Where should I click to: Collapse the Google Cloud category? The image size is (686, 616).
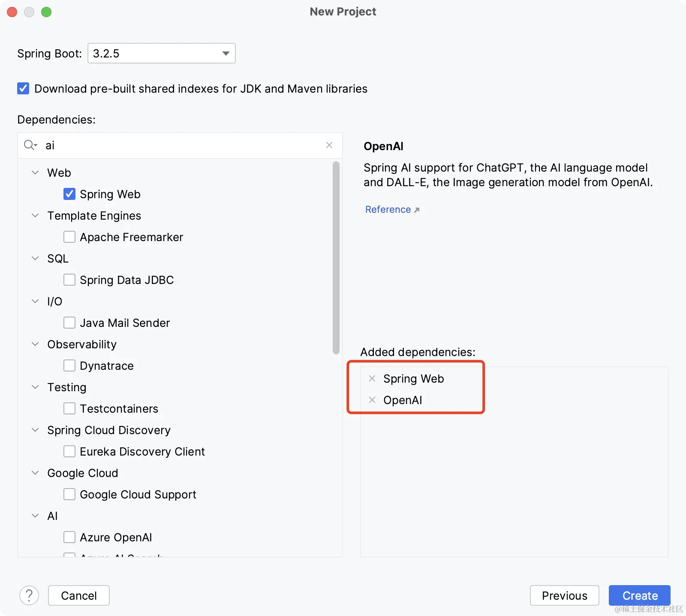(x=35, y=473)
